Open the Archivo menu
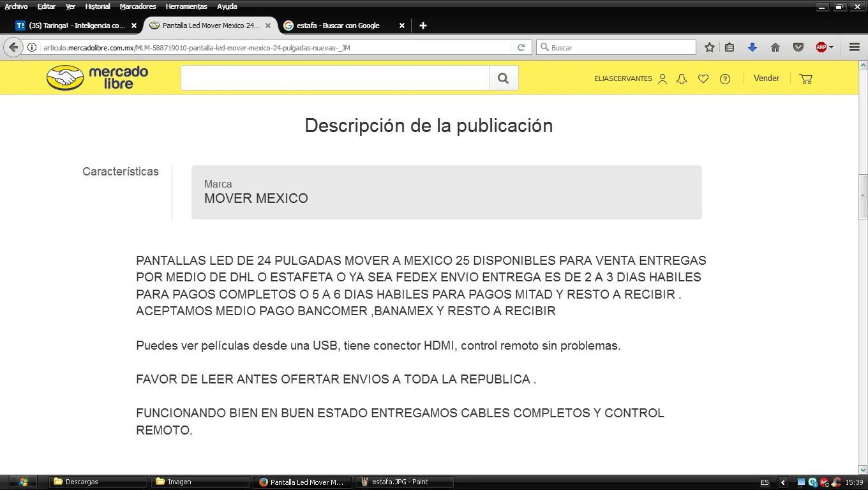The width and height of the screenshot is (868, 490). [x=16, y=6]
